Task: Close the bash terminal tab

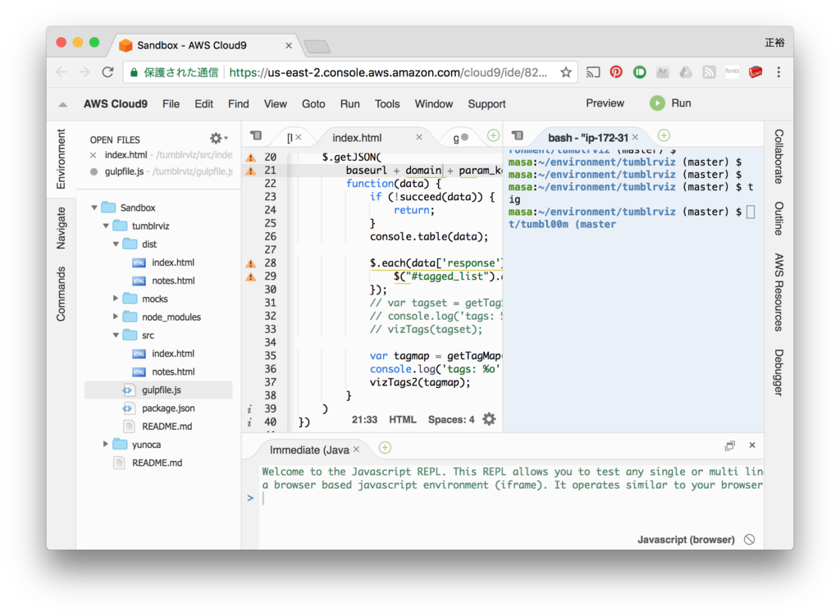Action: 636,137
